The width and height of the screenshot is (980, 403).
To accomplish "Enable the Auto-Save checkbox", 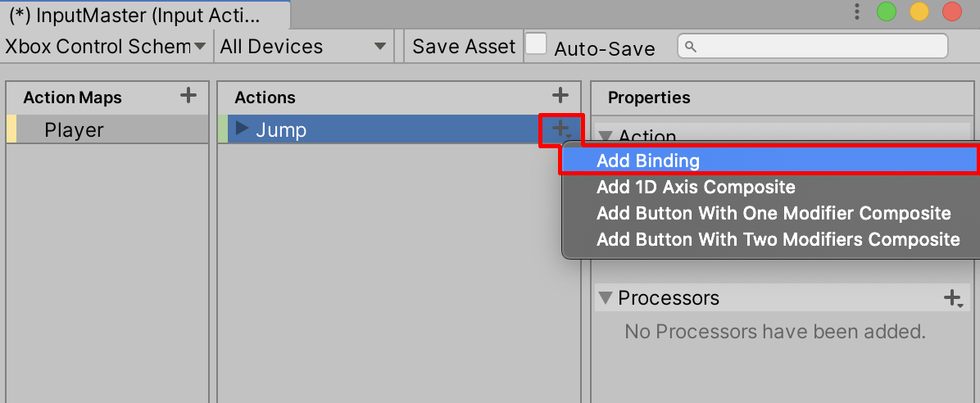I will click(x=536, y=45).
